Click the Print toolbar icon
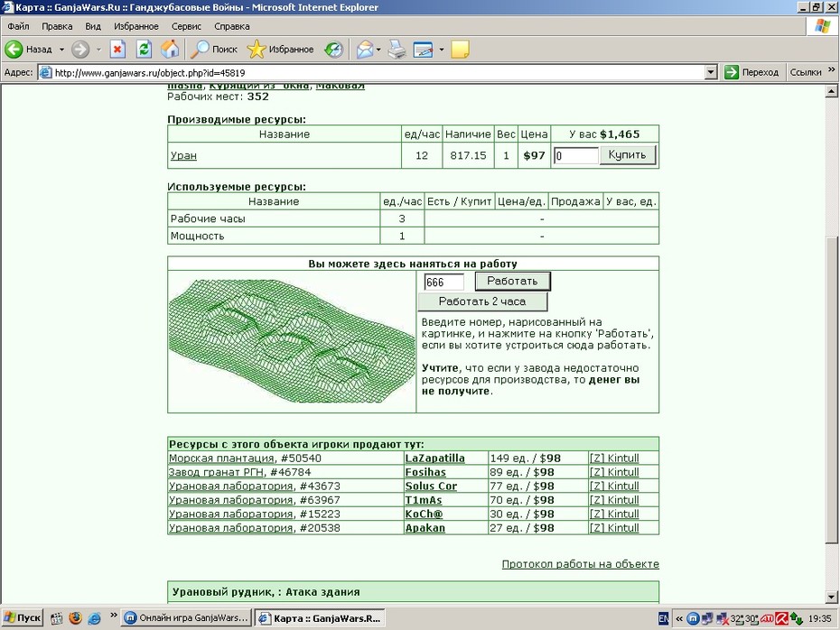 pos(397,50)
